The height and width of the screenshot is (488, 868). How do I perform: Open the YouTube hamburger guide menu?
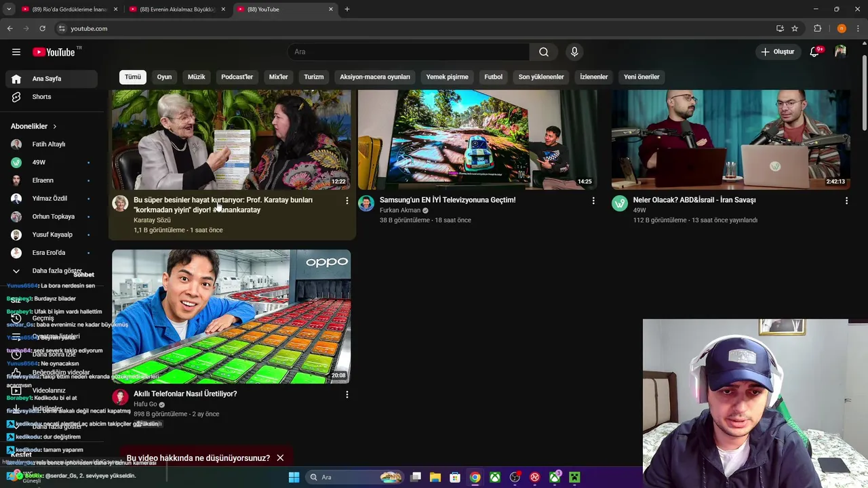16,52
